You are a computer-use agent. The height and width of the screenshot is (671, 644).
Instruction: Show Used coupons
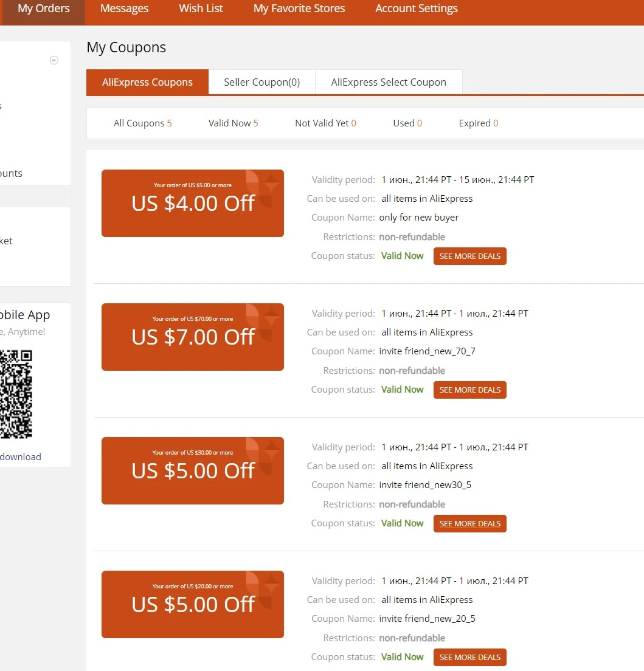(407, 123)
